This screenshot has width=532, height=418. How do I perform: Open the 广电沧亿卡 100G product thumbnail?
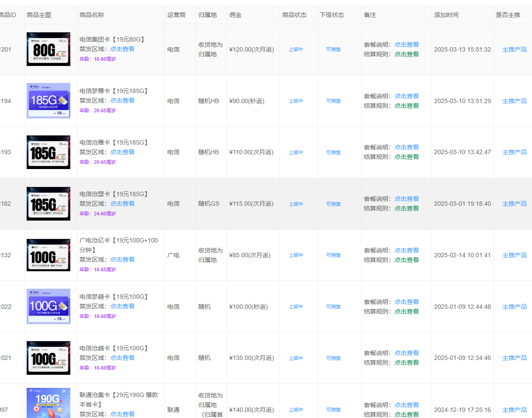[x=48, y=255]
